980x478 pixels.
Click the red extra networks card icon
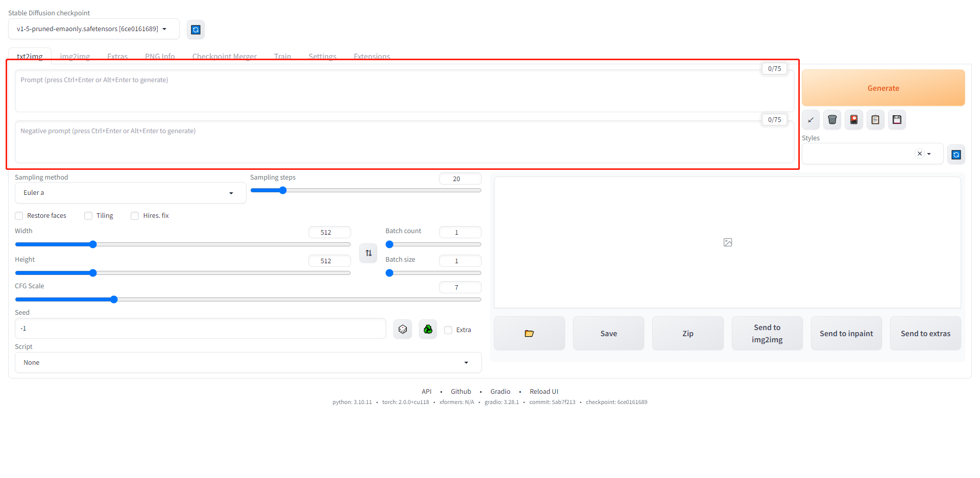click(853, 120)
